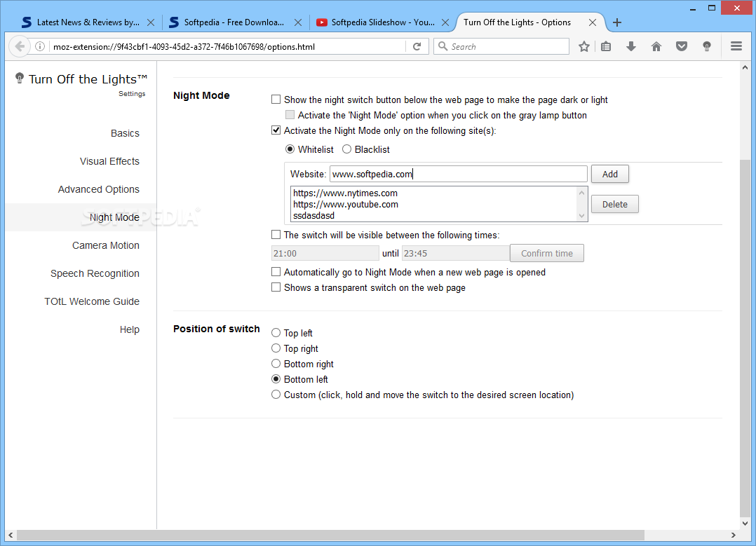
Task: Open the downloads arrow icon
Action: [630, 46]
